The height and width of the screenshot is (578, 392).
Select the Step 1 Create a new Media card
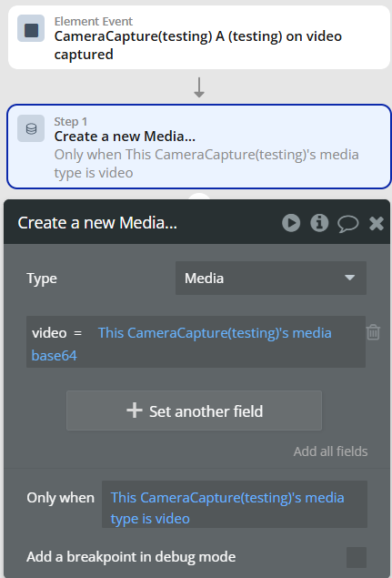click(x=199, y=147)
